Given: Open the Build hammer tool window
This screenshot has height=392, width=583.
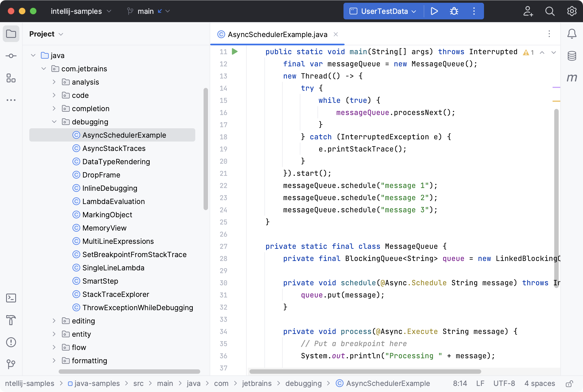Looking at the screenshot, I should [x=11, y=320].
